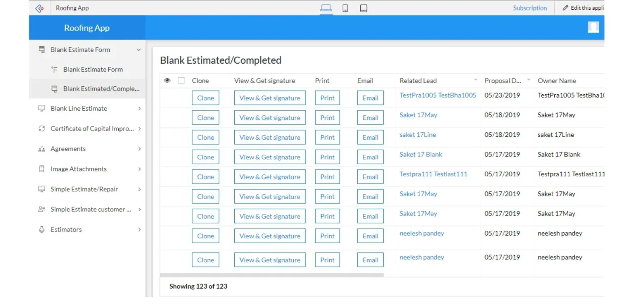Click the Image Attachments sidebar icon
Viewport: 644px width, 306px height.
41,169
